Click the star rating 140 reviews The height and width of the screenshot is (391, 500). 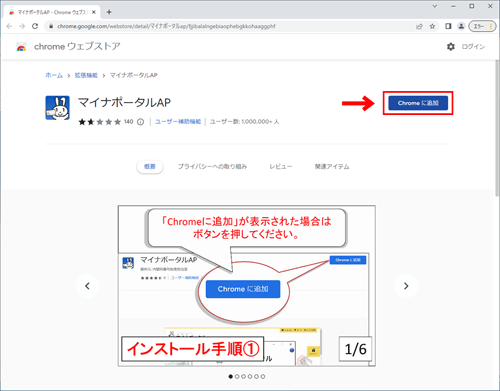point(106,122)
